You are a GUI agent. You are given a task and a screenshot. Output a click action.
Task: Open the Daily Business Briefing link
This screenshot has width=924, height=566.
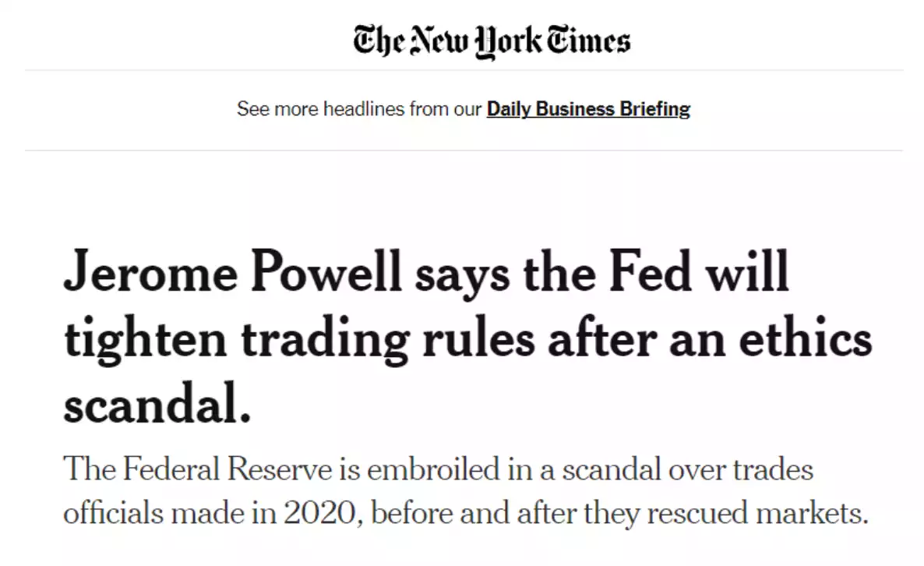click(588, 109)
